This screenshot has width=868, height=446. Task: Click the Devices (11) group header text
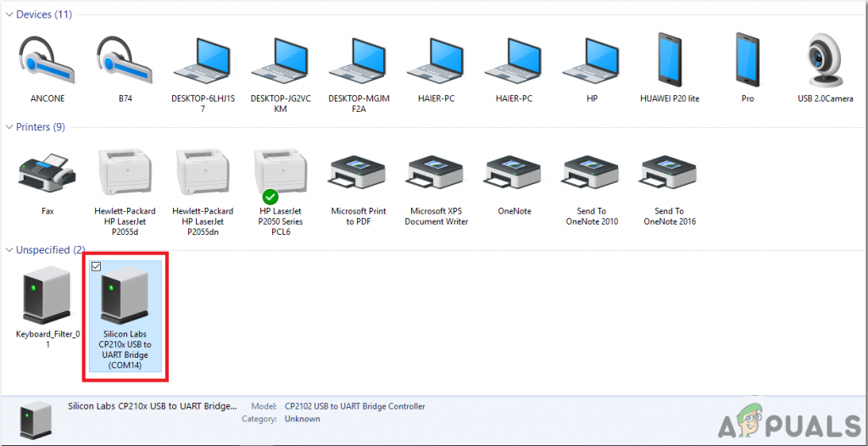pos(44,14)
